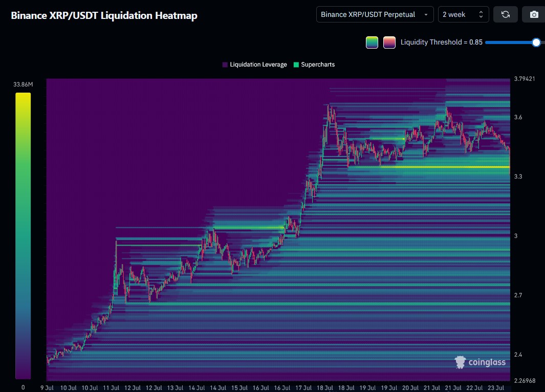Click the 20 Jul date axis label

[x=410, y=388]
